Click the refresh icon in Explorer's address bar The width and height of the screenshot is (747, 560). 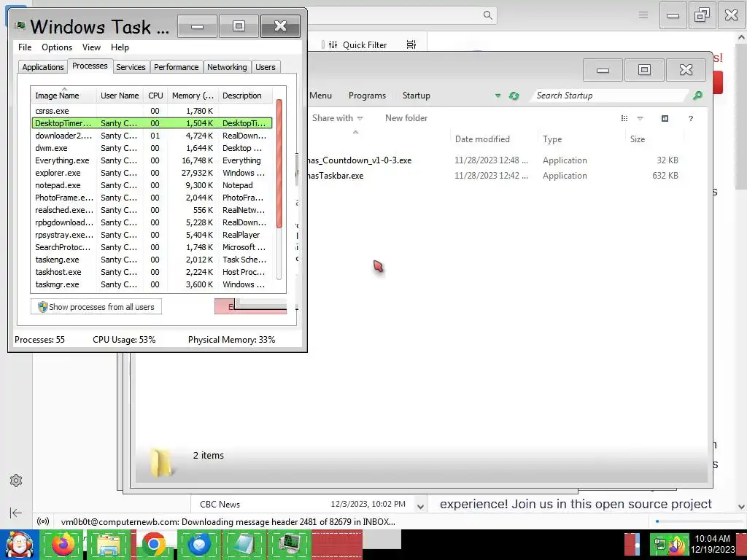click(x=514, y=96)
